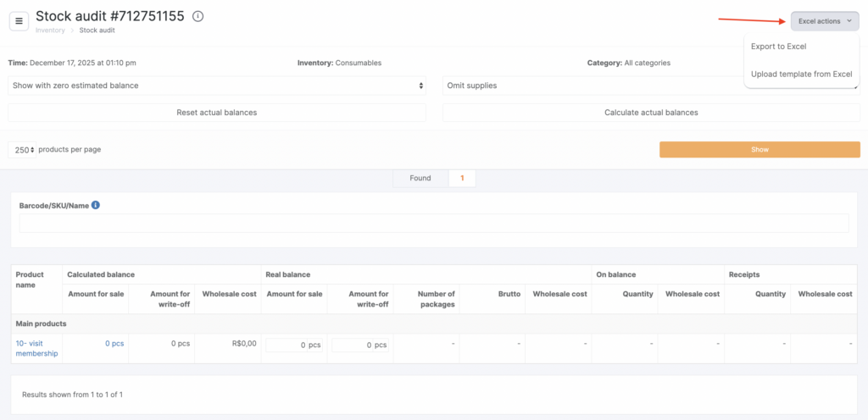Choose Upload template from Excel
The height and width of the screenshot is (420, 868).
[x=801, y=74]
